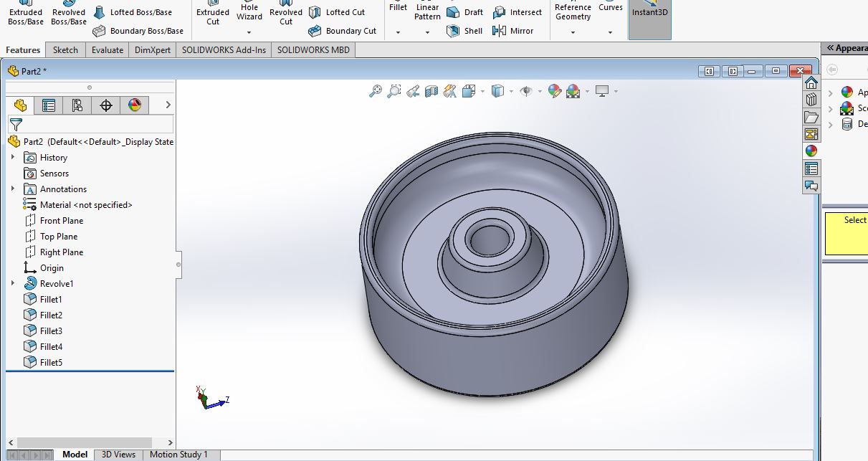Click the Previous View icon
The width and height of the screenshot is (868, 461).
pos(412,91)
